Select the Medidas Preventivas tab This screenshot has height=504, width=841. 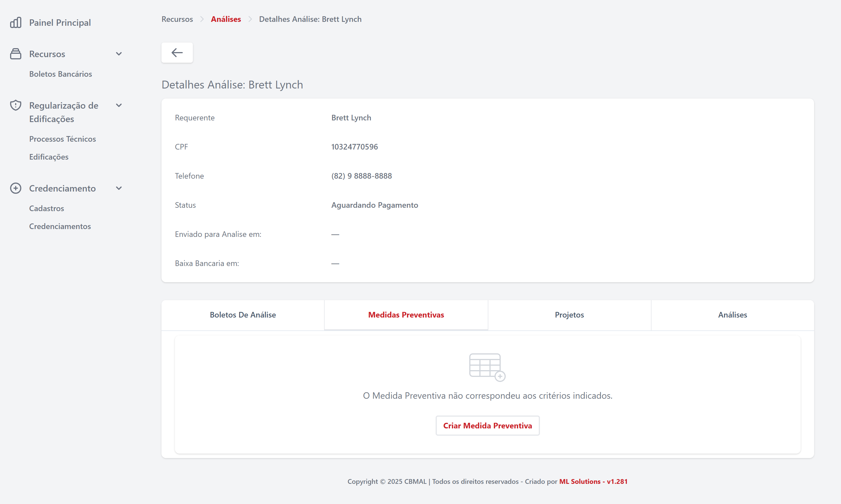(x=406, y=315)
